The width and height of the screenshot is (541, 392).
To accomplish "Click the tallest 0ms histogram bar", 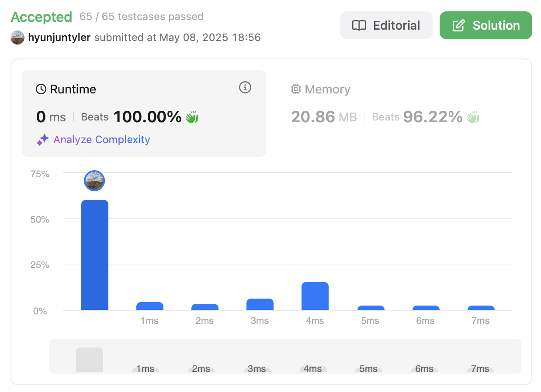I will click(x=95, y=255).
